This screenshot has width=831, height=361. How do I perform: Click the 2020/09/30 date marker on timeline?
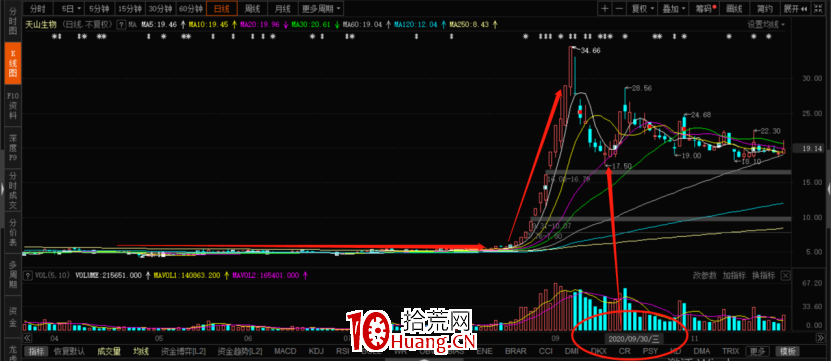click(x=633, y=338)
